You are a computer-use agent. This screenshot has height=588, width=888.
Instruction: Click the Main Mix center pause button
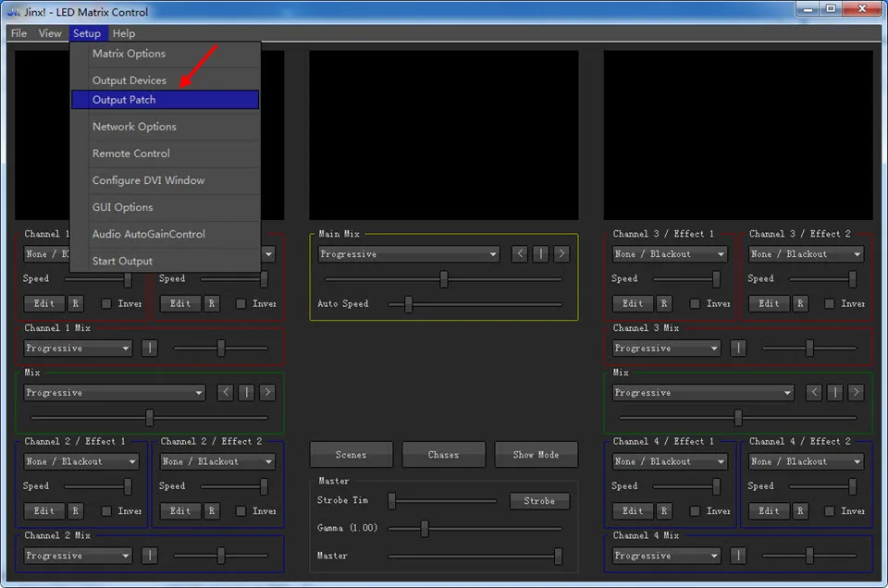coord(540,253)
